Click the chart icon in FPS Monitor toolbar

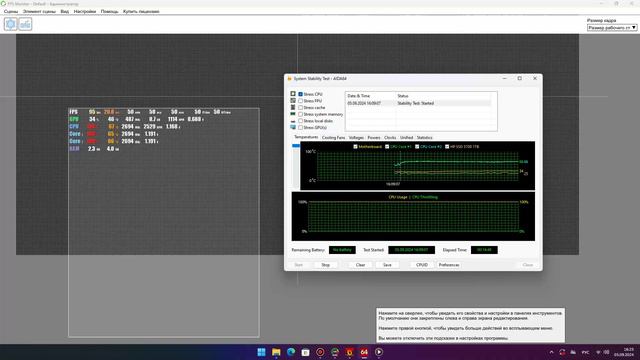pos(25,24)
